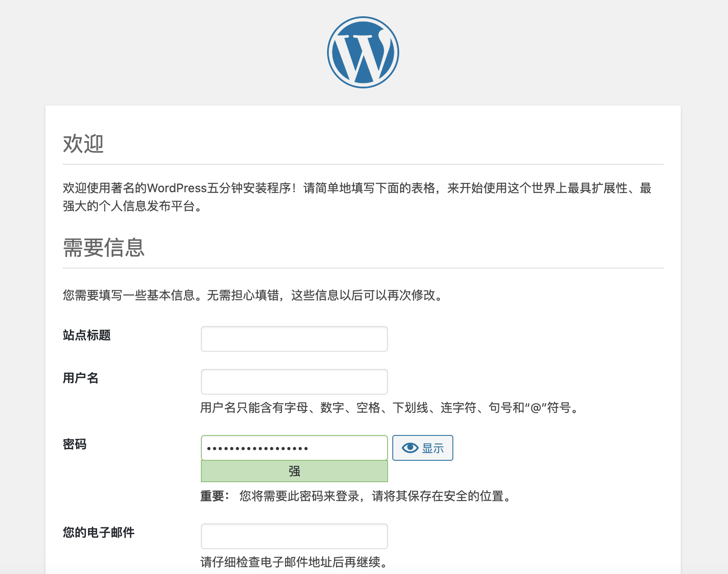The height and width of the screenshot is (574, 728).
Task: Click the 用户名 label text
Action: click(80, 378)
